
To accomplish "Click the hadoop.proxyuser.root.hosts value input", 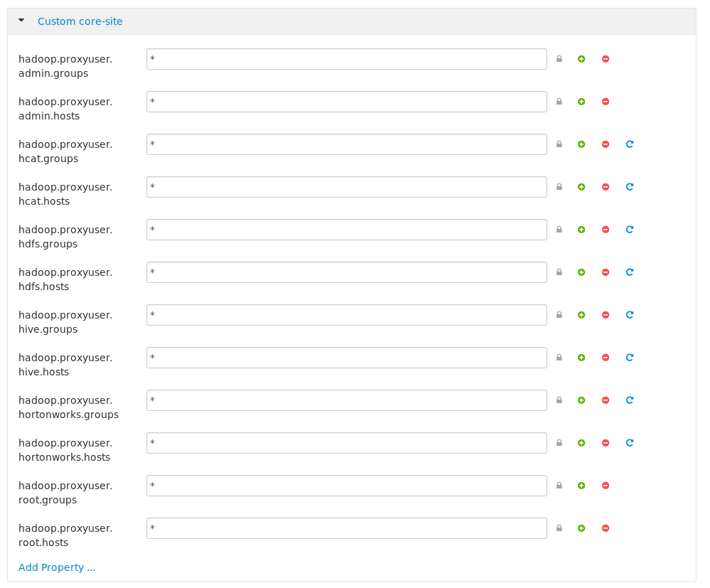I will click(347, 528).
